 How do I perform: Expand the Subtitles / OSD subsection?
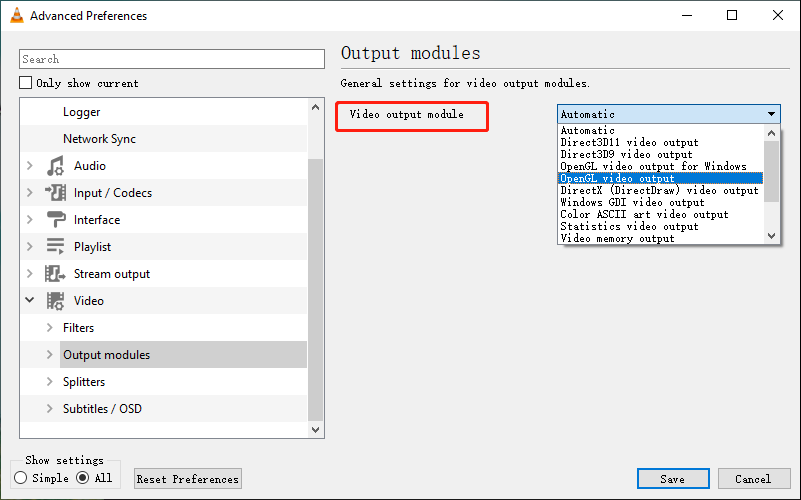(x=50, y=409)
